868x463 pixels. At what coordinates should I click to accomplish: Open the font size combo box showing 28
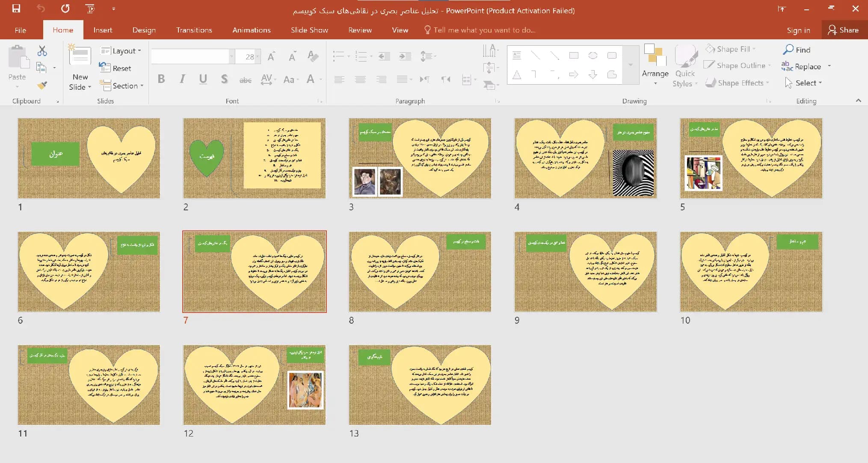tap(248, 56)
